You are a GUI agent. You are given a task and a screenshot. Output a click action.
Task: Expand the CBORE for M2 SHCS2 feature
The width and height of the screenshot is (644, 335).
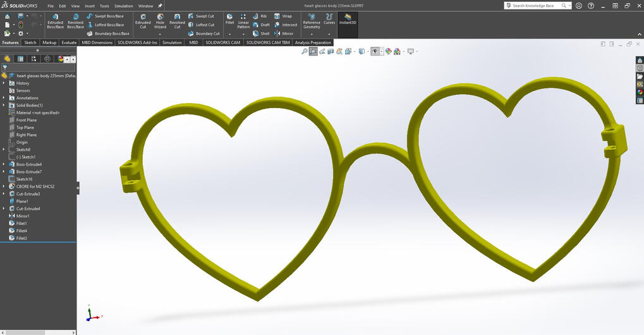4,186
